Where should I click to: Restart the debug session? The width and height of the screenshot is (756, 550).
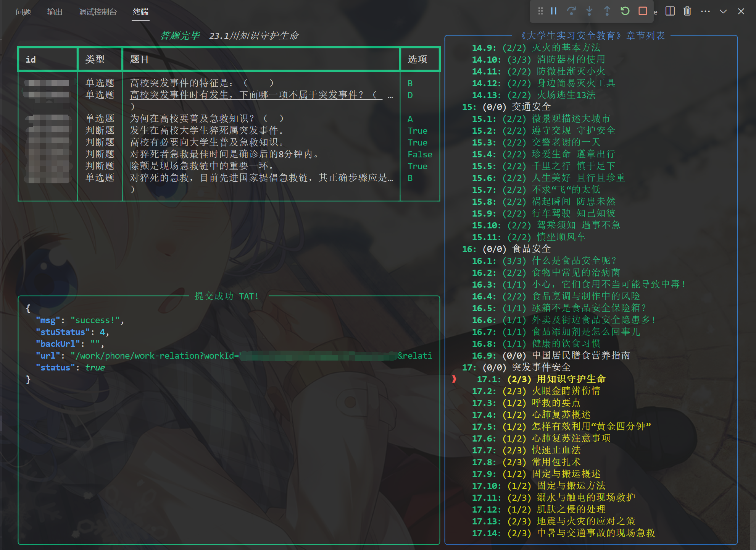click(625, 11)
